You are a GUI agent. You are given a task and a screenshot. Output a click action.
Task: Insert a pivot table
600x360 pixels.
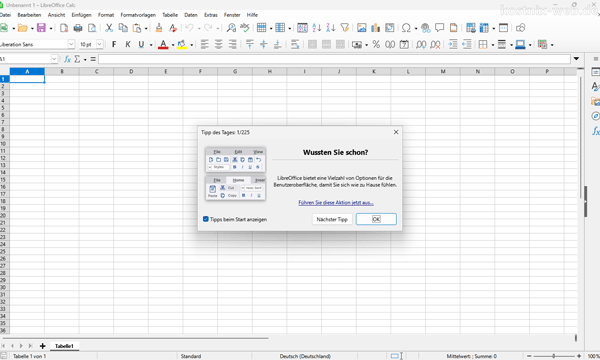tap(390, 28)
